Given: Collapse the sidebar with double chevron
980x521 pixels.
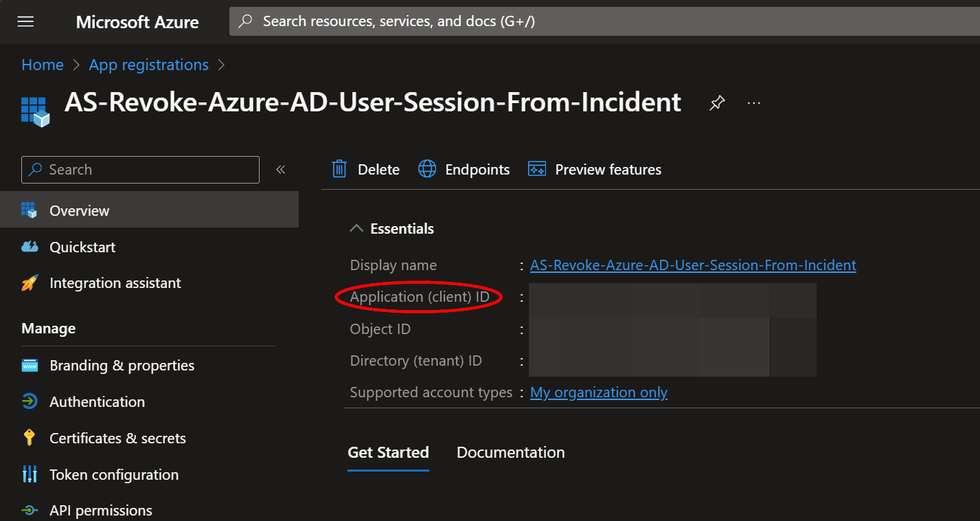Looking at the screenshot, I should pyautogui.click(x=280, y=170).
